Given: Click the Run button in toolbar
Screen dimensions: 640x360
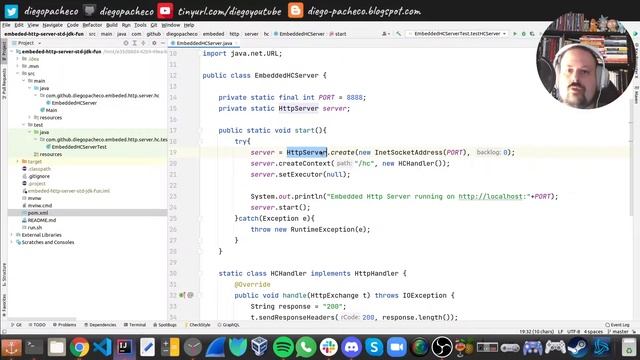Looking at the screenshot, I should coord(515,33).
